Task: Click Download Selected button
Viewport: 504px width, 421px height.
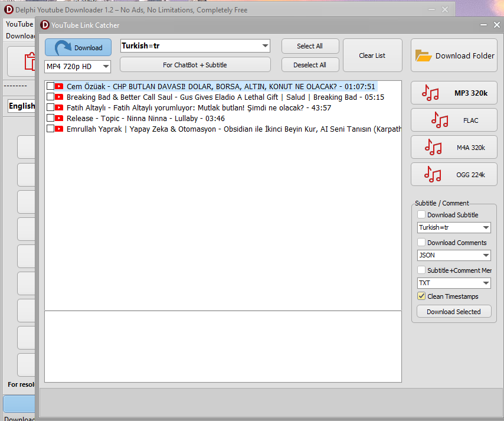Action: click(454, 312)
